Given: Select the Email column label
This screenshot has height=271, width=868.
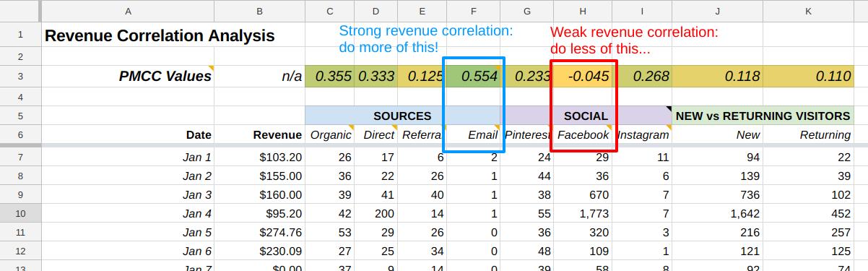Looking at the screenshot, I should (473, 134).
